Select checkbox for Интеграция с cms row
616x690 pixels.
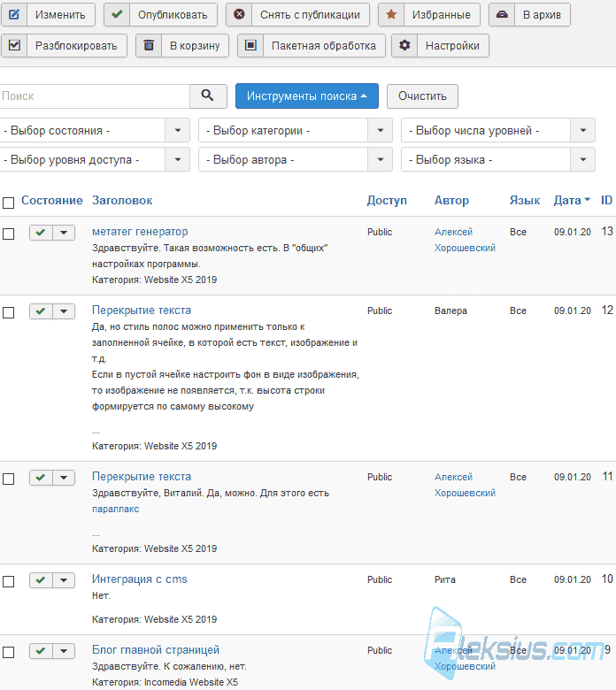pyautogui.click(x=8, y=581)
